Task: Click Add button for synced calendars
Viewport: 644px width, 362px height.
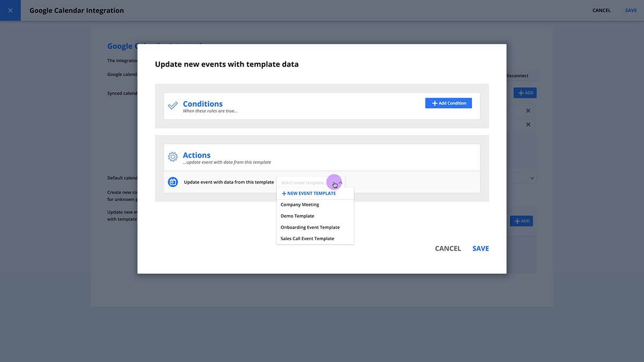Action: (525, 93)
